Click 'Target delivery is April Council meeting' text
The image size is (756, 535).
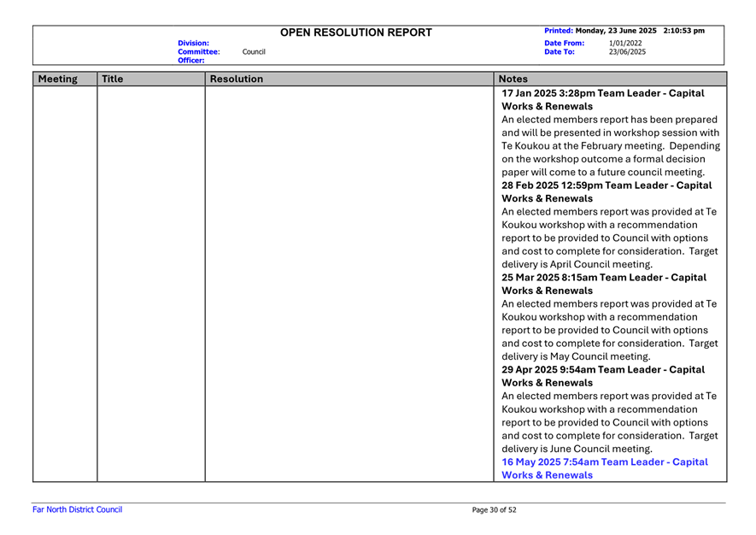pos(609,257)
